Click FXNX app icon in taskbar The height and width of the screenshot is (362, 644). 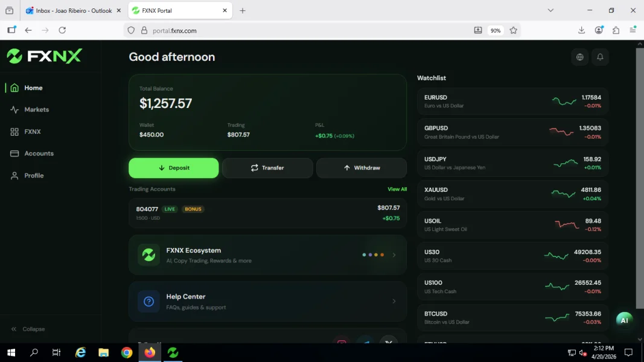point(173,352)
